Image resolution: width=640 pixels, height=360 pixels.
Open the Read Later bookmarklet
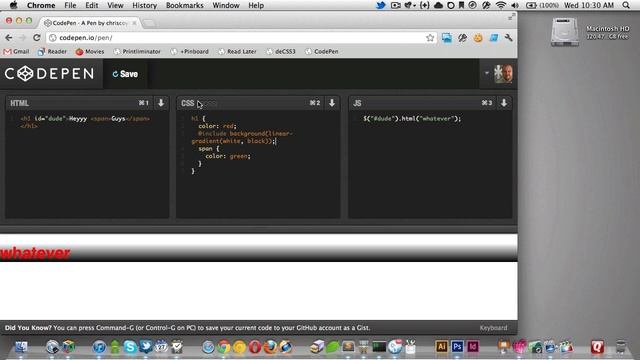238,51
